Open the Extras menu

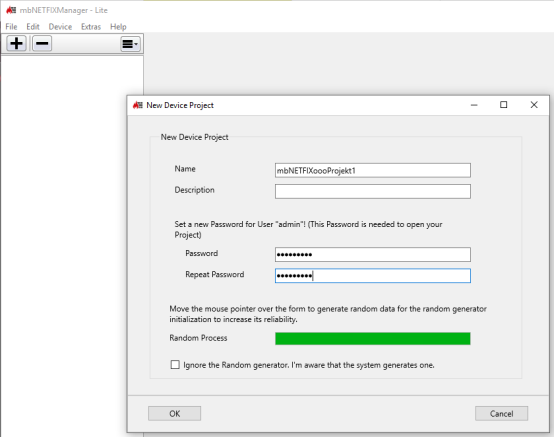coord(91,27)
